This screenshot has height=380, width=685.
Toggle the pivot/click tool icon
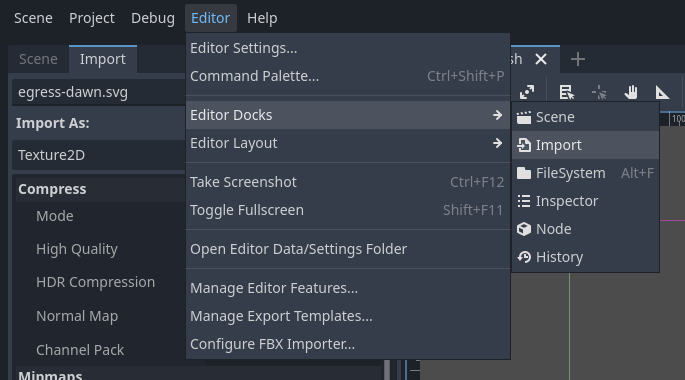(x=599, y=92)
